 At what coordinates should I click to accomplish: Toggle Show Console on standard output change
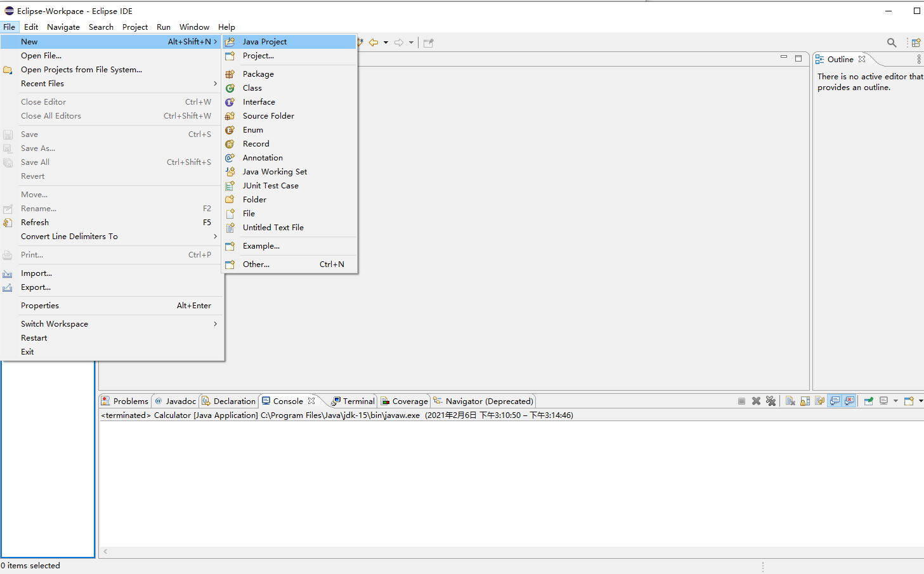(835, 401)
